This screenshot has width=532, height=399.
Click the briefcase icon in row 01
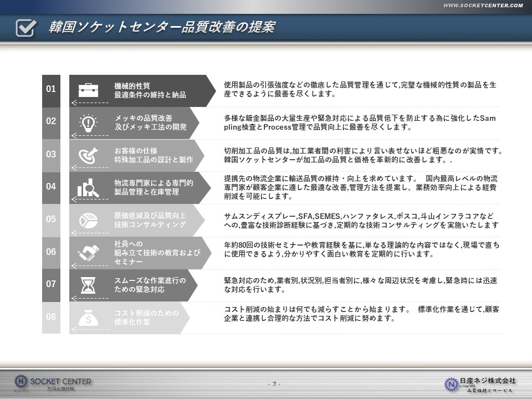(88, 90)
